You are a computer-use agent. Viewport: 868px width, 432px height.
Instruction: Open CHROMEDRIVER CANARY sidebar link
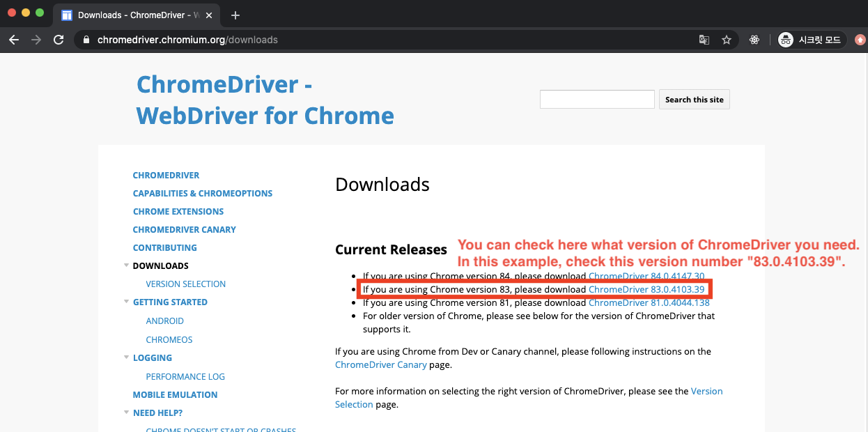click(185, 229)
